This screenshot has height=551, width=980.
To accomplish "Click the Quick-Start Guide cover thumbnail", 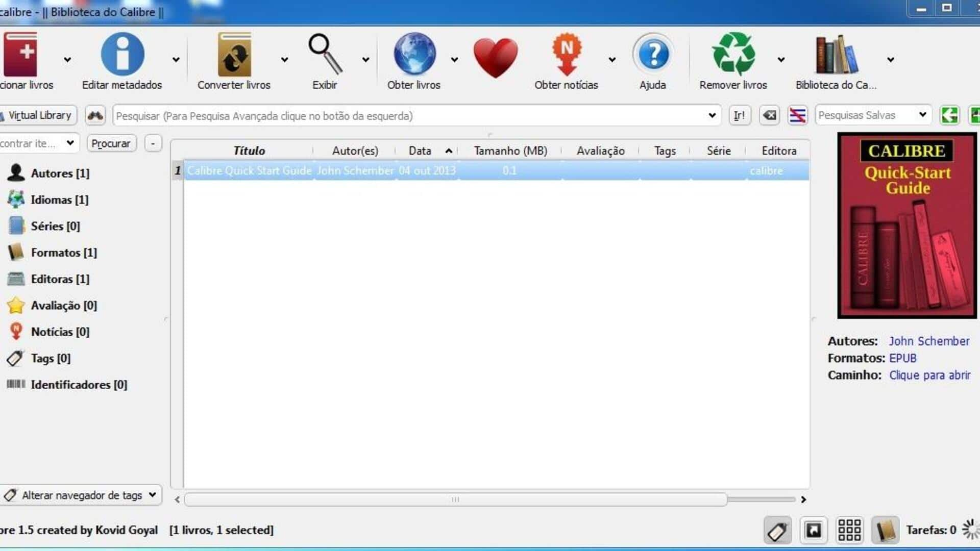I will (907, 226).
